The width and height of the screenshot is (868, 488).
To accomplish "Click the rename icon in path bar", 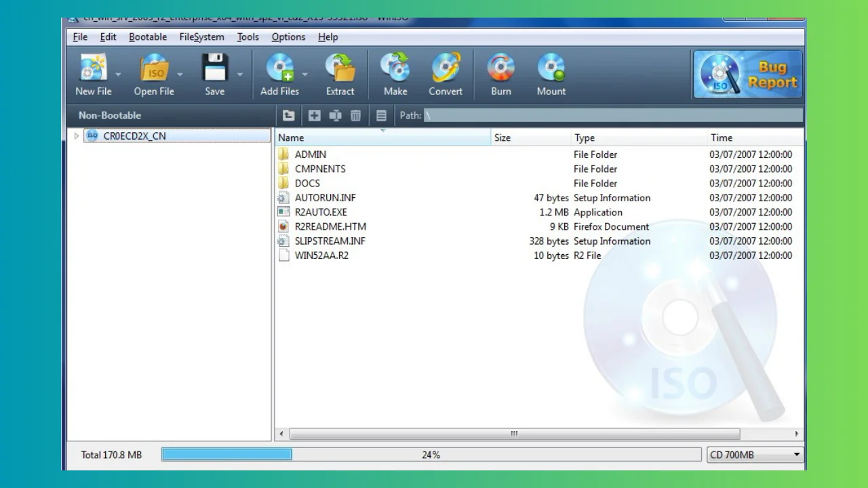I will coord(335,115).
